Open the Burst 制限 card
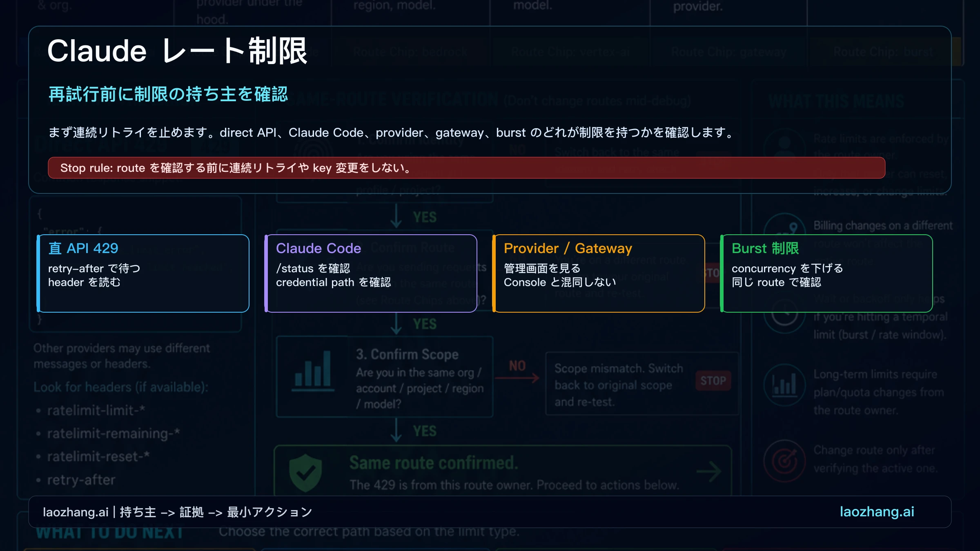 pyautogui.click(x=826, y=273)
